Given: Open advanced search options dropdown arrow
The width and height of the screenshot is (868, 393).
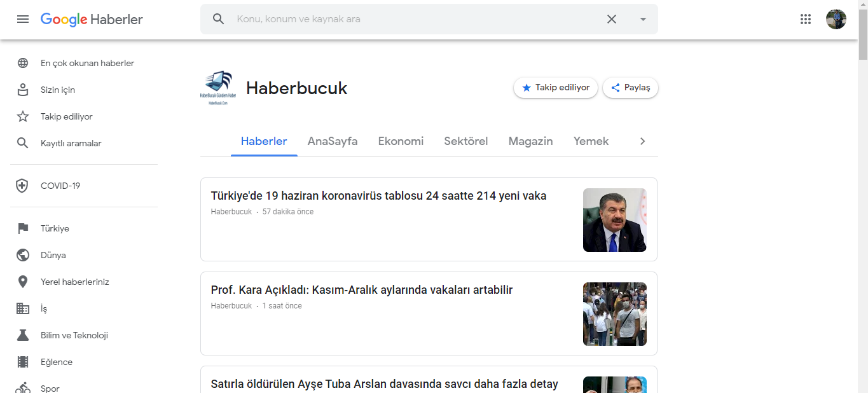Looking at the screenshot, I should (x=643, y=19).
